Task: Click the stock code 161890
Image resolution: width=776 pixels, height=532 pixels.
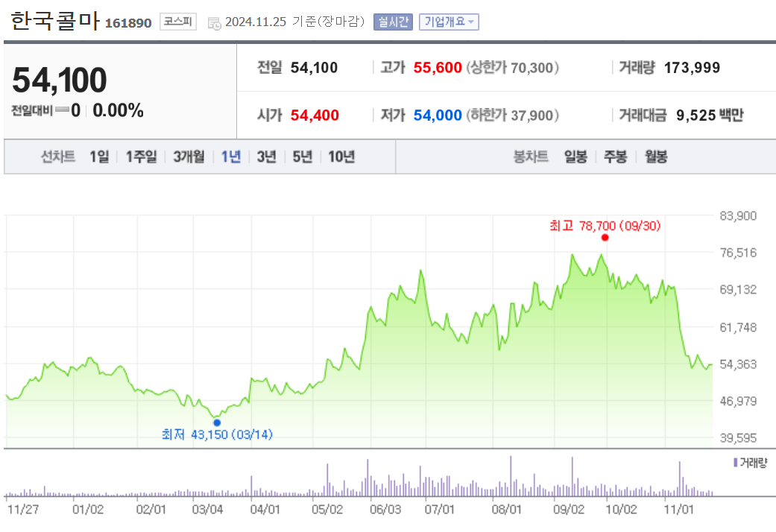Action: coord(128,23)
